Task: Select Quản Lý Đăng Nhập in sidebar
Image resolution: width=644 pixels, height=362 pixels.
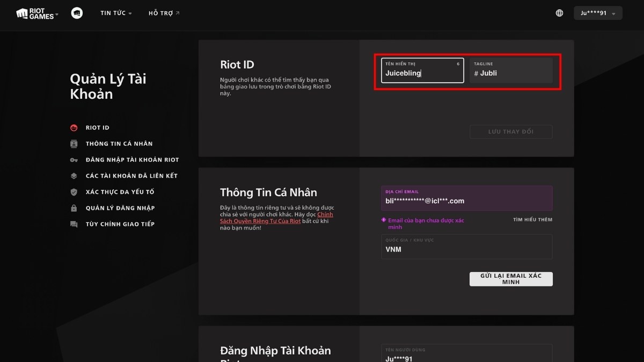Action: 120,208
